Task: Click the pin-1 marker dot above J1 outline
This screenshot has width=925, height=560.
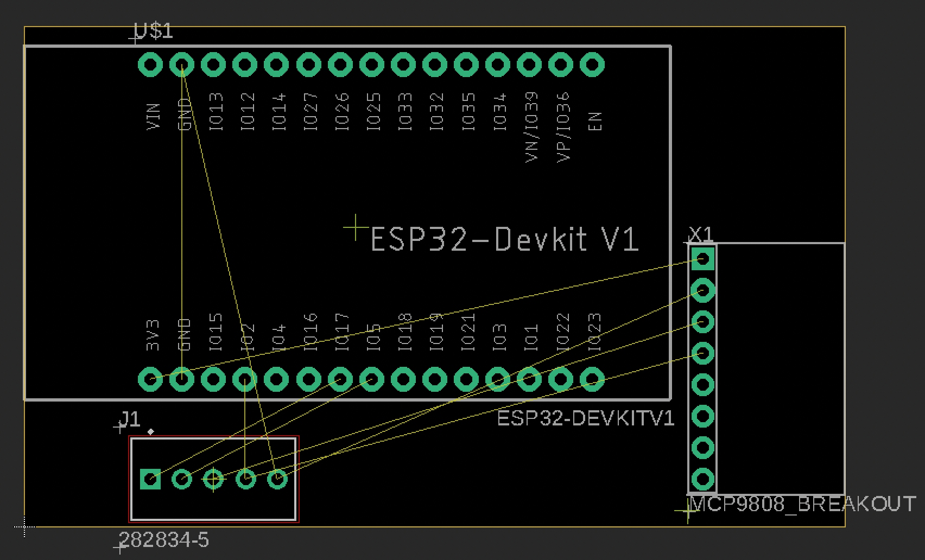Action: point(151,432)
